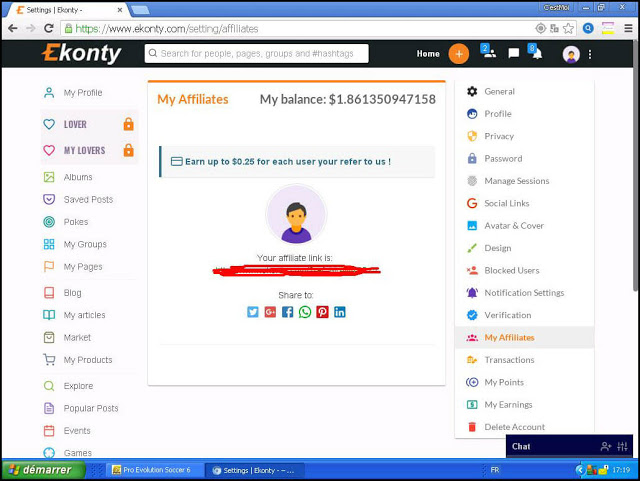Open notifications bell icon
Screen dimensions: 640x481
(x=536, y=52)
